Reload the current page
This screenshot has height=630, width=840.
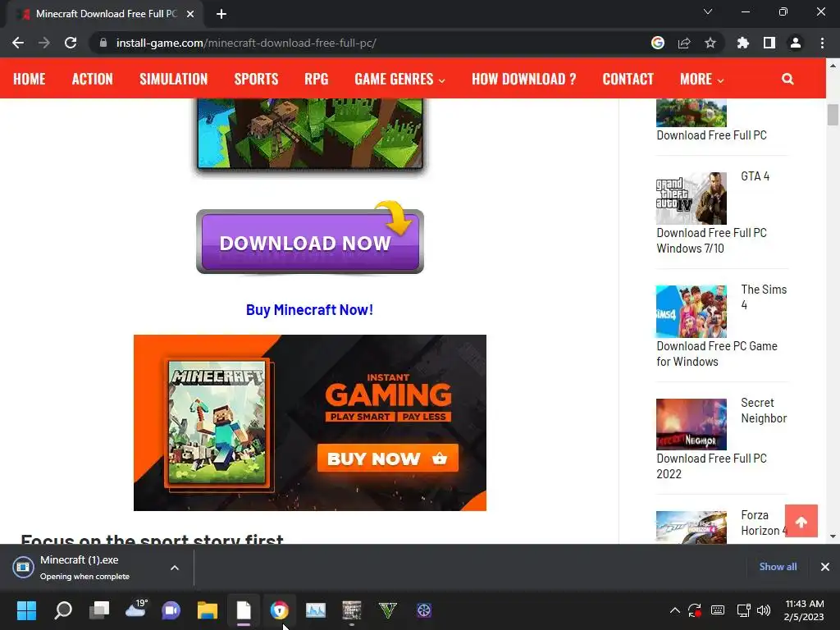pyautogui.click(x=71, y=43)
